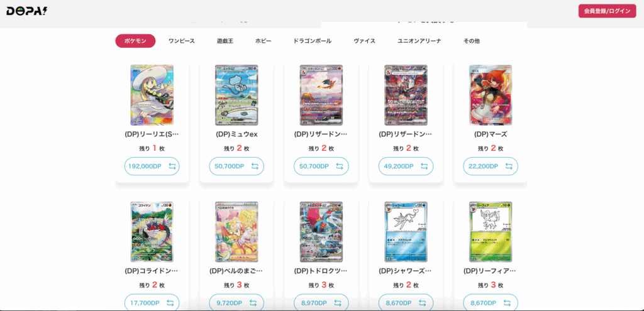
Task: Click 残り 3 枚 on the トドロクツキ card
Action: (x=321, y=285)
